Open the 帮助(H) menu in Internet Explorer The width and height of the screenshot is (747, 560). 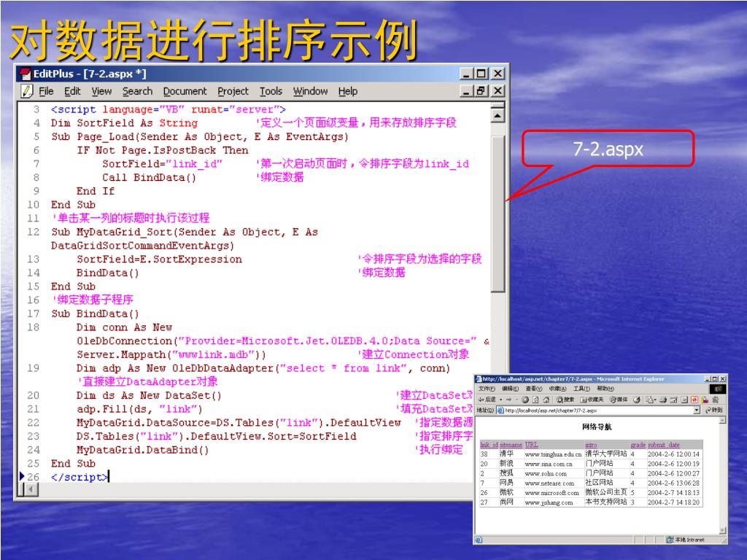[605, 389]
